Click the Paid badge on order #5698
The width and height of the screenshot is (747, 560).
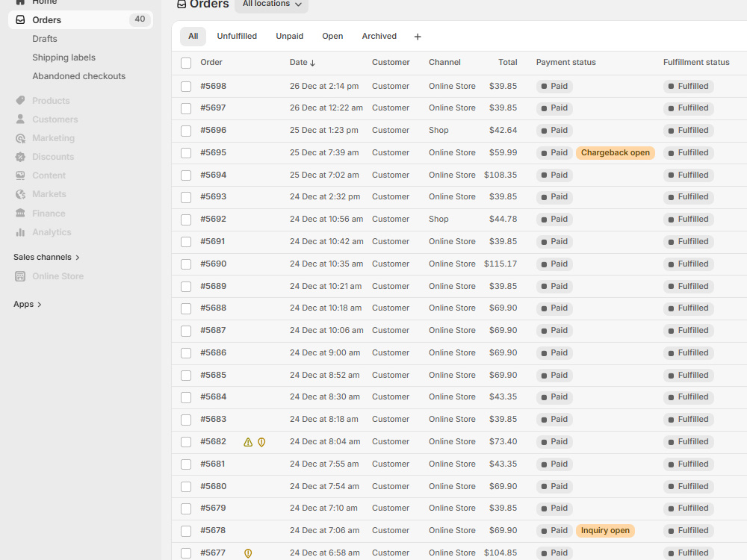coord(554,86)
